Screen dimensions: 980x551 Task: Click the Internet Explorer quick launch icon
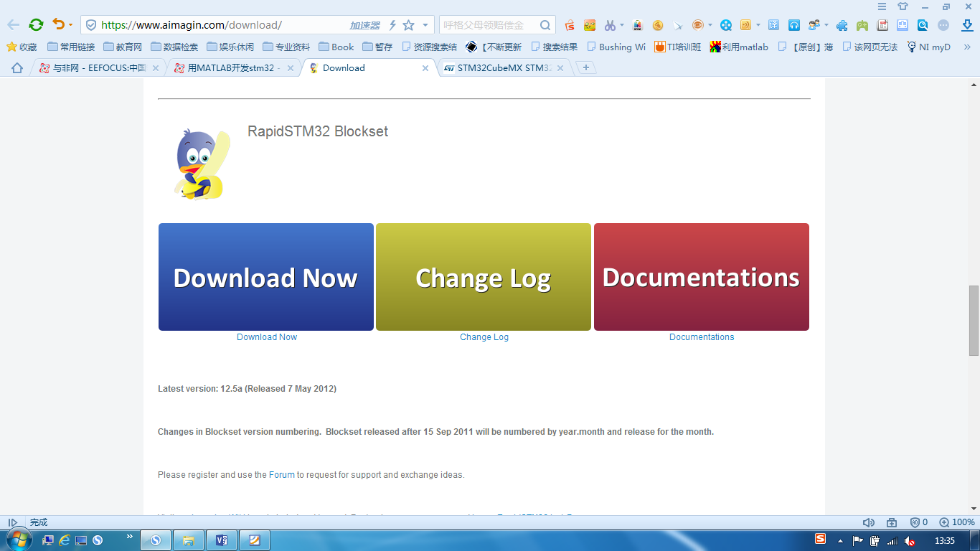(65, 540)
